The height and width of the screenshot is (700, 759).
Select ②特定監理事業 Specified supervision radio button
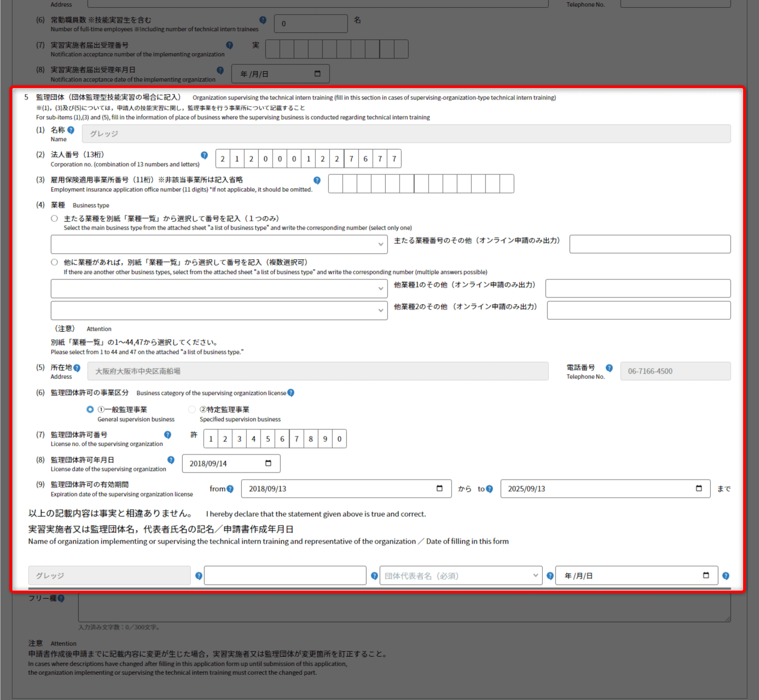point(192,409)
